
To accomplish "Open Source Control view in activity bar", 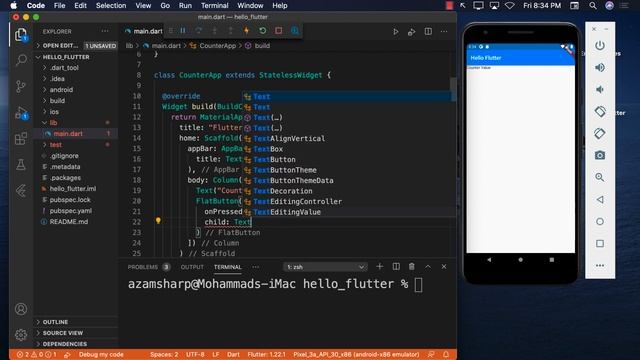I will [x=21, y=86].
